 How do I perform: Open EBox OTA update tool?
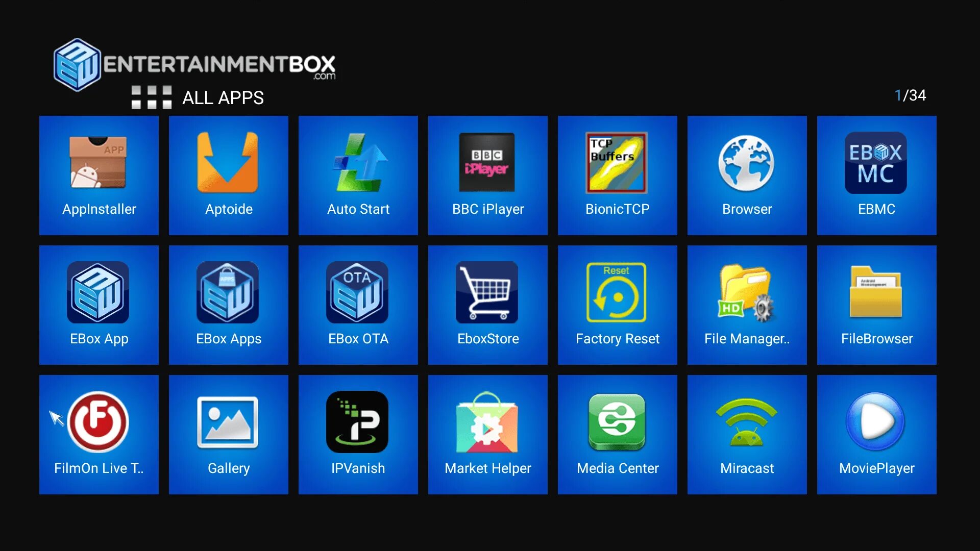pos(358,305)
